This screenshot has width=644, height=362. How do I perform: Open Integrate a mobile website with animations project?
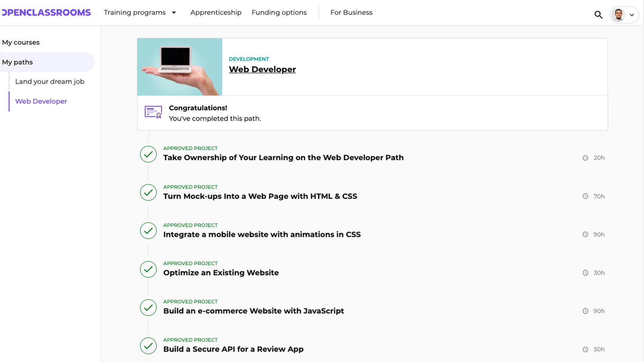(262, 234)
